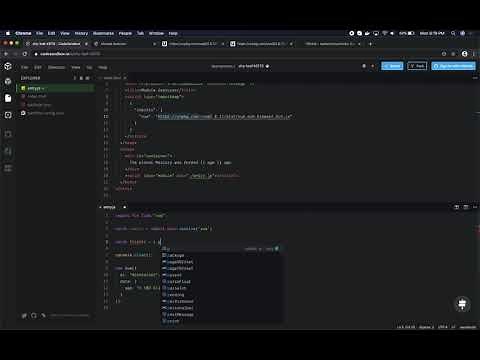Open Chrome's History menu in macOS bar

click(x=81, y=33)
